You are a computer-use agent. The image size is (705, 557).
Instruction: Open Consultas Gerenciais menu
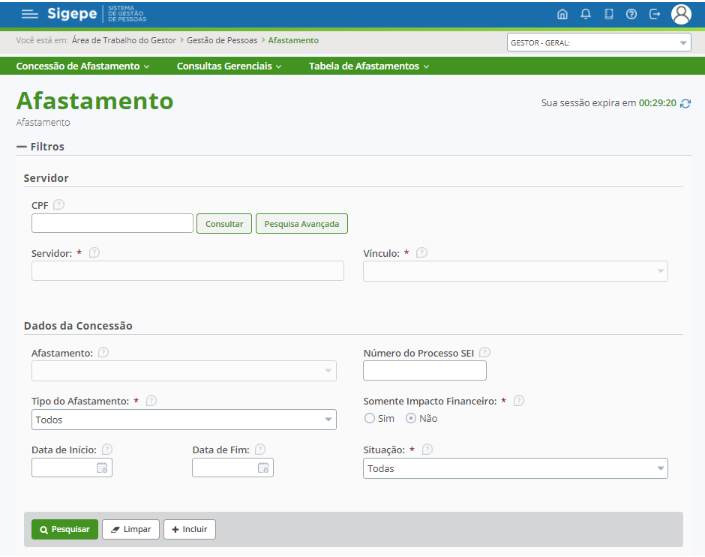point(229,66)
